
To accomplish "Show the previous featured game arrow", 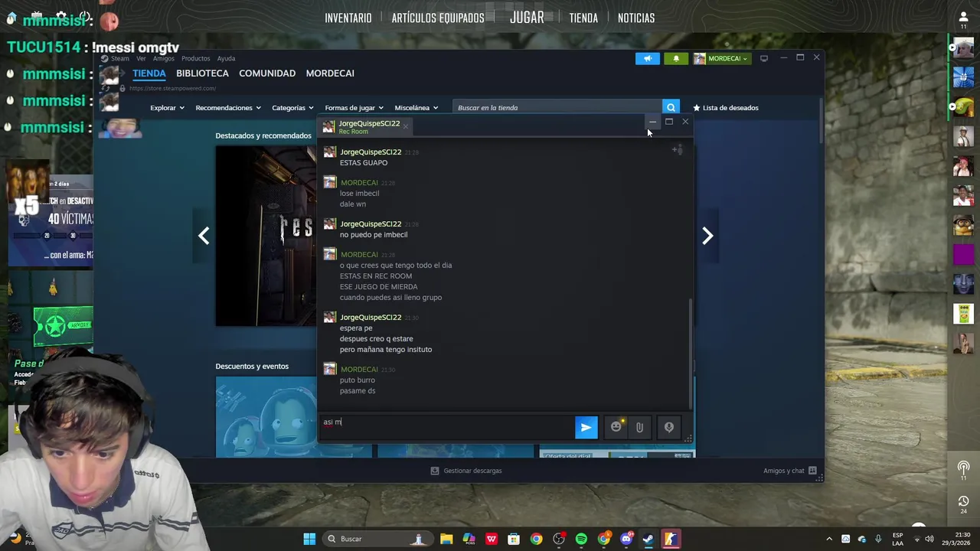I will 204,236.
